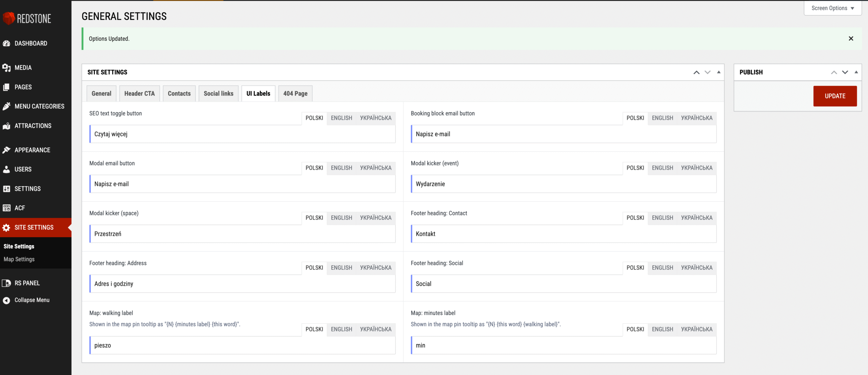The height and width of the screenshot is (375, 868).
Task: Toggle the Publish panel collapse triangle
Action: [x=856, y=72]
